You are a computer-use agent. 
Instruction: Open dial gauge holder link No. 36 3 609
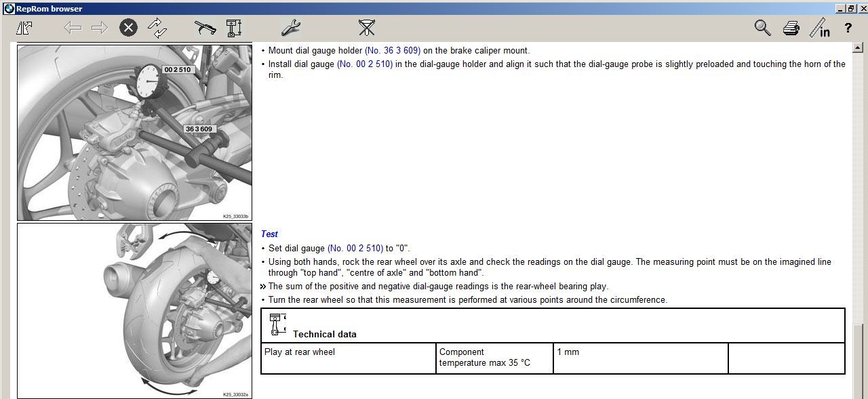pos(393,51)
